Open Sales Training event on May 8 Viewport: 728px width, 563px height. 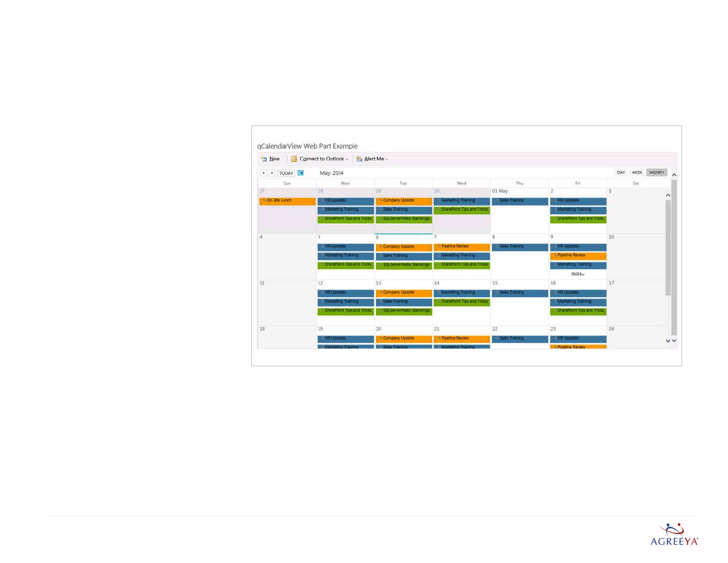point(520,247)
